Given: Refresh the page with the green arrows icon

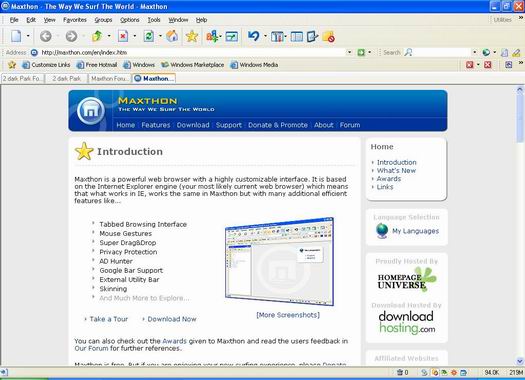Looking at the screenshot, I should [x=149, y=36].
